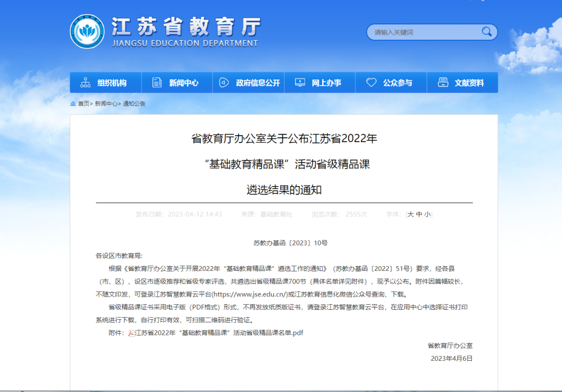Click the 江苏省教育厅 site title
The width and height of the screenshot is (562, 392).
tap(186, 27)
